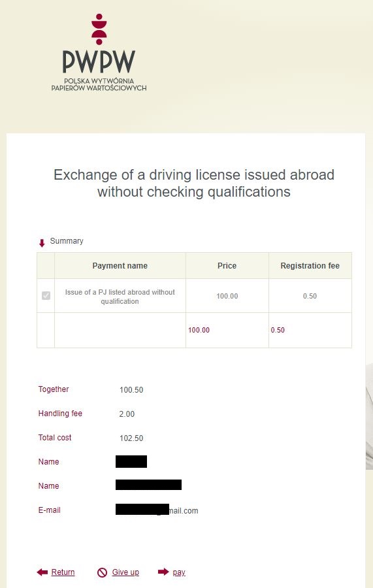Click the Total cost value 102.50
This screenshot has height=588, width=373.
pyautogui.click(x=131, y=438)
